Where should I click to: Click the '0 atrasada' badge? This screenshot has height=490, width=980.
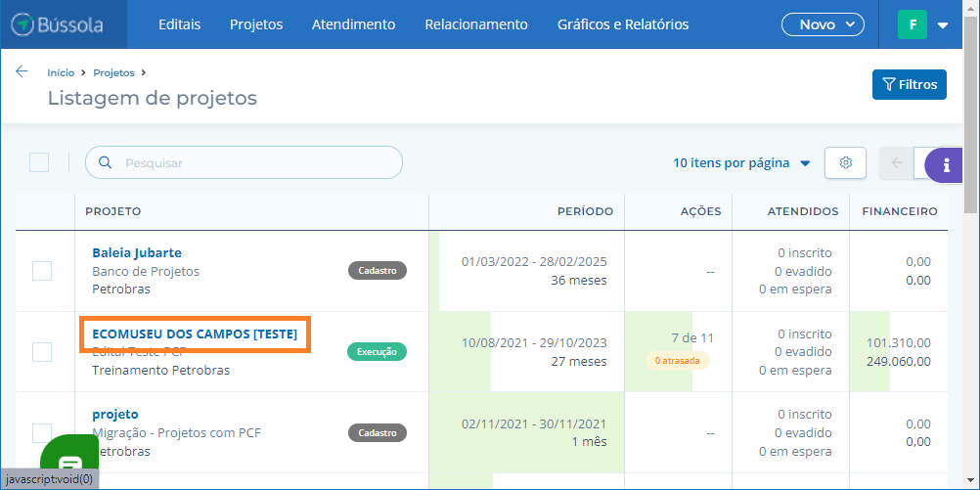click(678, 361)
